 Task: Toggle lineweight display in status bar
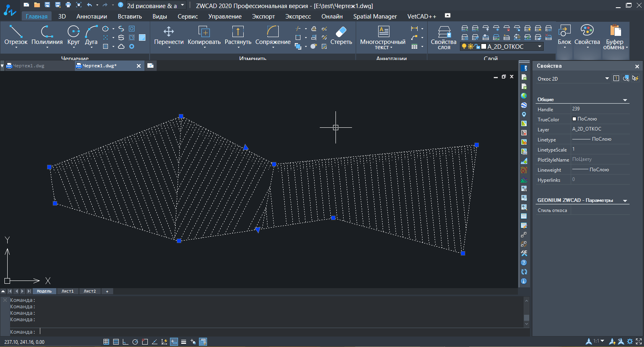pyautogui.click(x=184, y=342)
